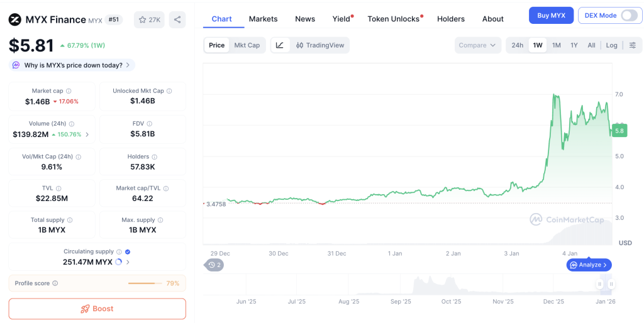Image resolution: width=644 pixels, height=323 pixels.
Task: Click the $22.85M TVL value
Action: (x=52, y=199)
